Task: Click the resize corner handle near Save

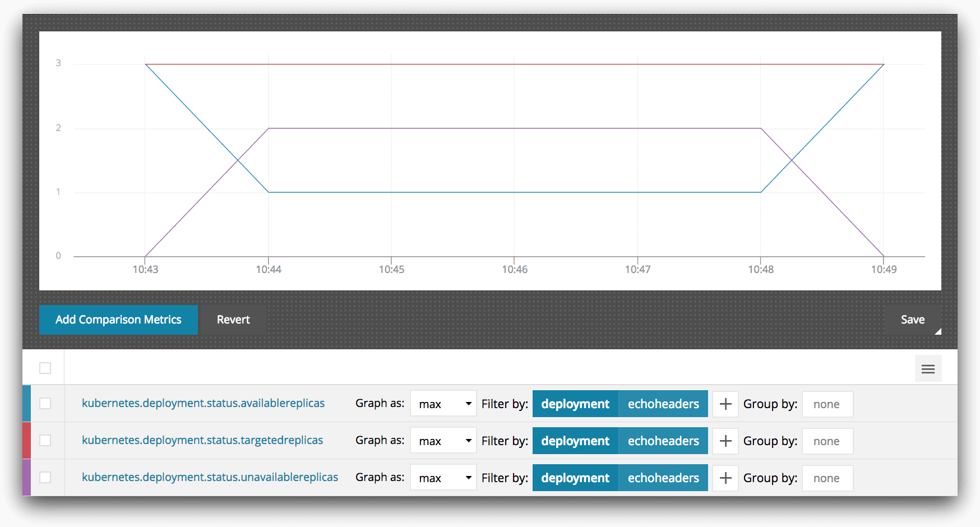Action: coord(937,331)
